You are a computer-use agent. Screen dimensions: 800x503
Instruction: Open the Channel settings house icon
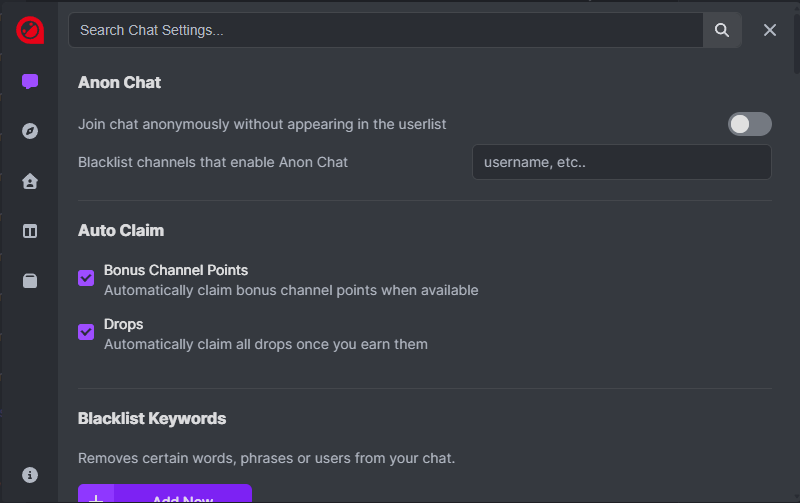[30, 181]
